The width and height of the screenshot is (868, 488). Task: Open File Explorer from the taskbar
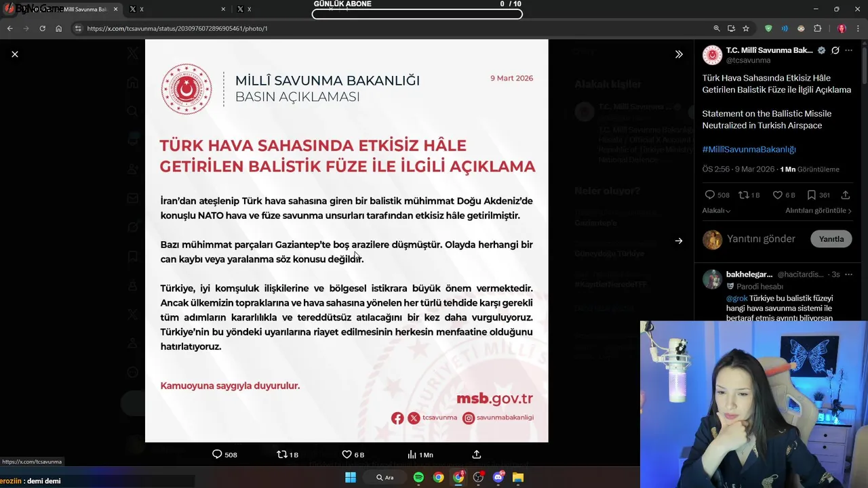click(x=518, y=477)
